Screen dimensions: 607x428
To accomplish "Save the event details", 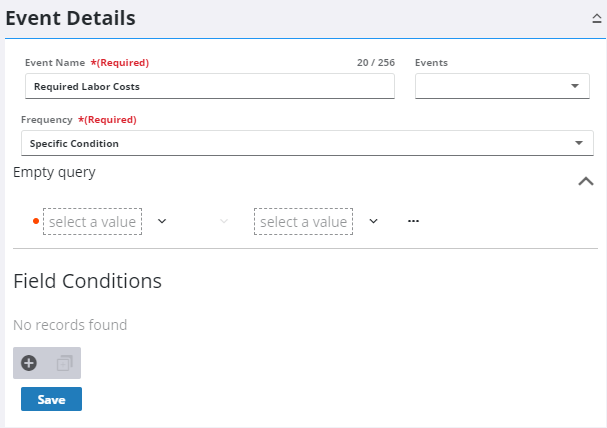I will point(51,399).
